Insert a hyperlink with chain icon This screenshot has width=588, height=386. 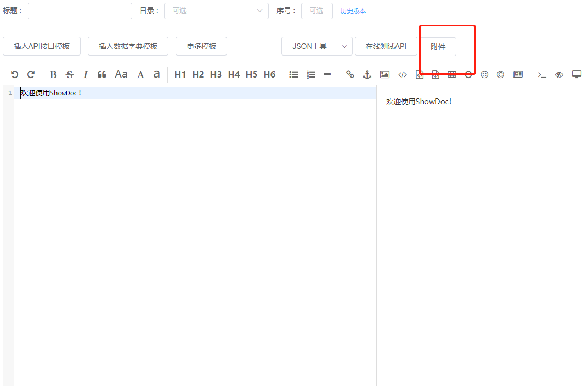[350, 74]
